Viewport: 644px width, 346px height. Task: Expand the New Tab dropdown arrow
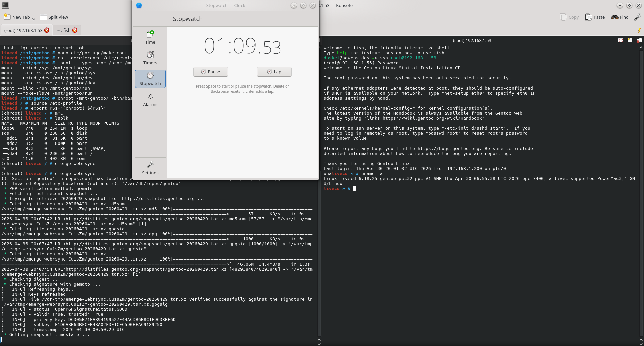(x=34, y=18)
